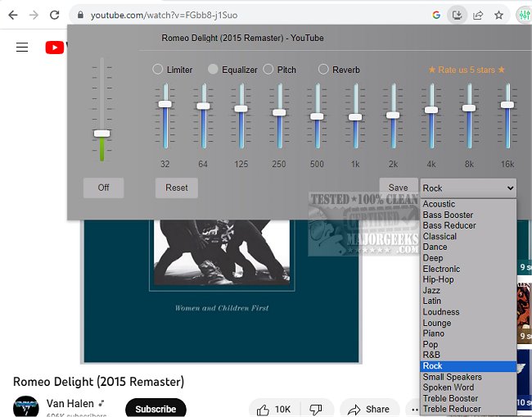Choose the Latin preset
The image size is (532, 417).
pos(468,301)
